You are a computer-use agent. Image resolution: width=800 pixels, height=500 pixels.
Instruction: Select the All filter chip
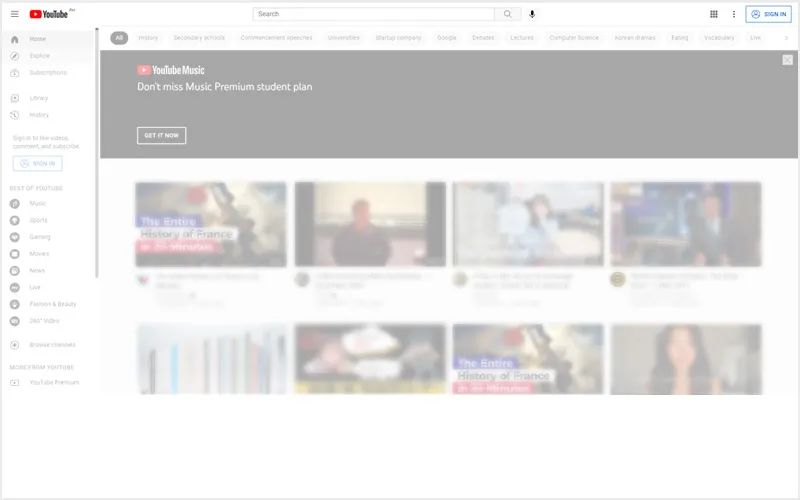[x=119, y=38]
